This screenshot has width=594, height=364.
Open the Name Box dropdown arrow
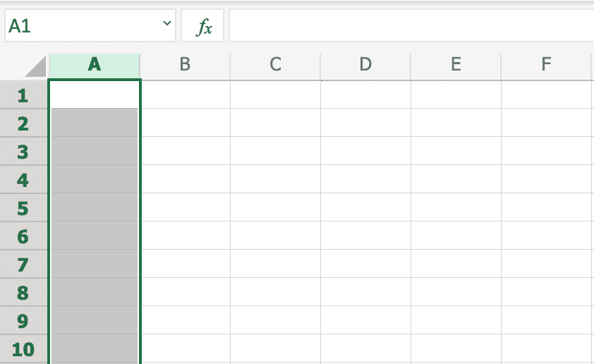tap(167, 25)
